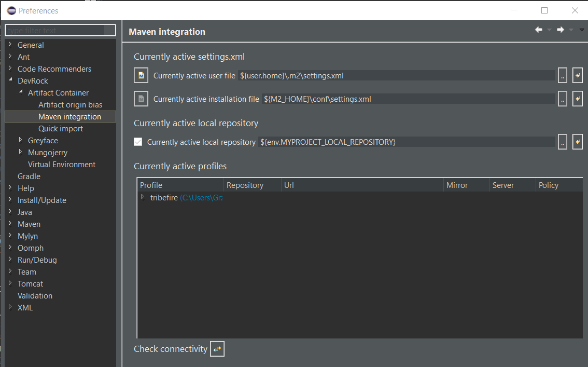588x367 pixels.
Task: Click the edit icon for installation file row
Action: coord(578,99)
